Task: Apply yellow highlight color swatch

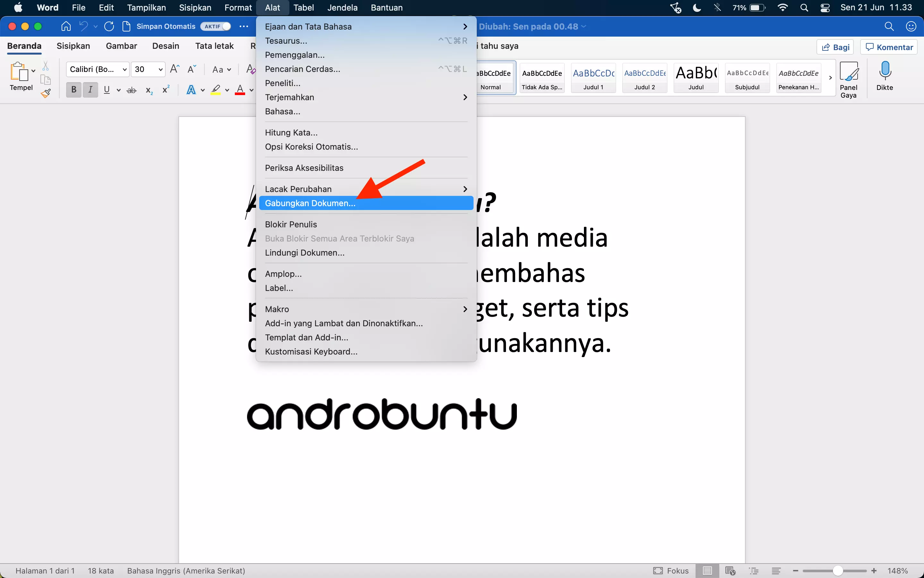Action: pyautogui.click(x=216, y=90)
